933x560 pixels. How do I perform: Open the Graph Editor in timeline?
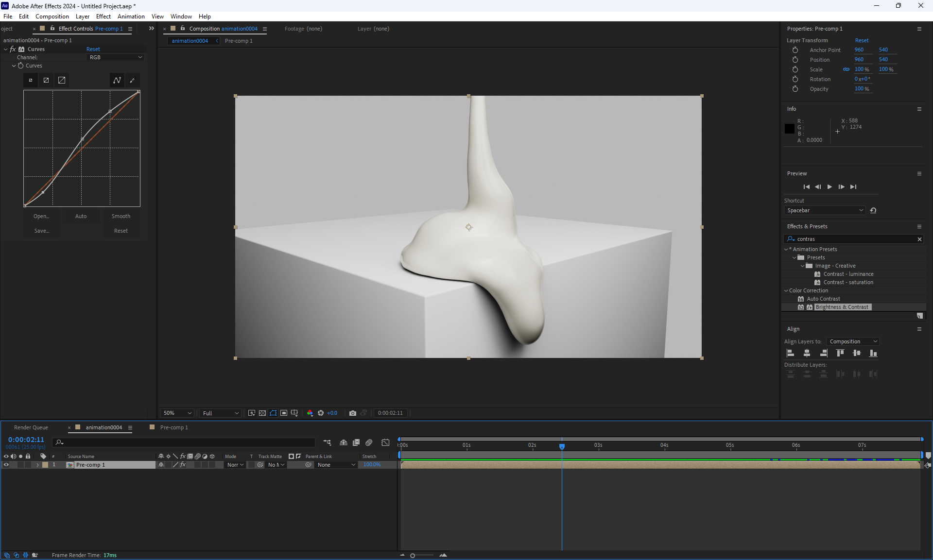click(x=385, y=442)
